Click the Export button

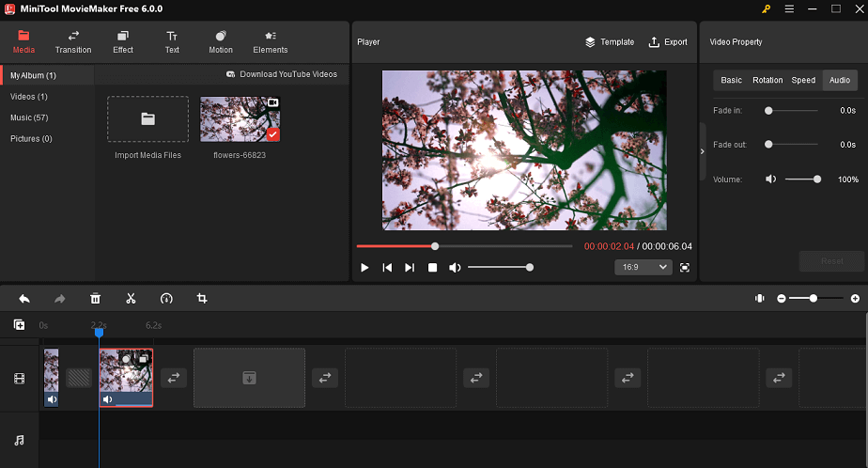coord(668,42)
